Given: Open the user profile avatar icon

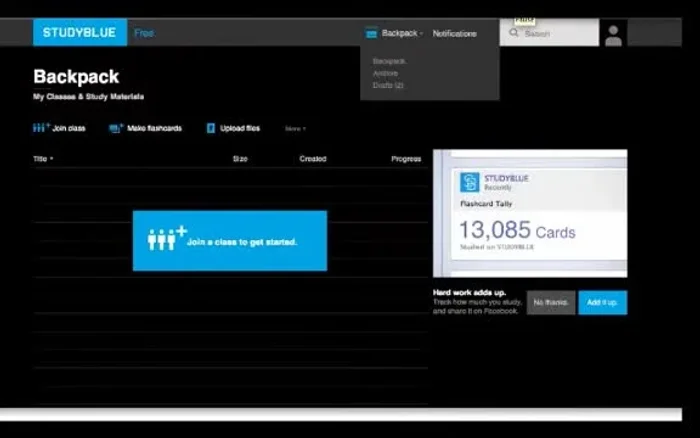Looking at the screenshot, I should pos(613,35).
